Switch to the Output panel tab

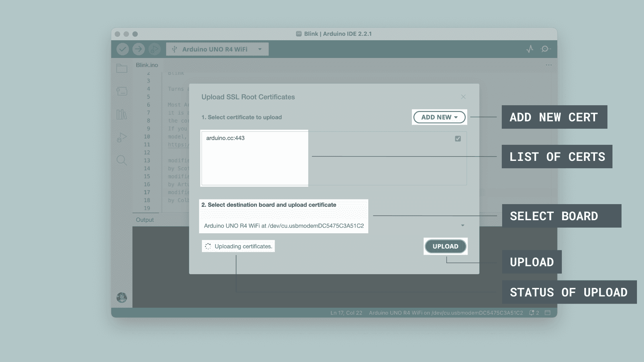145,220
